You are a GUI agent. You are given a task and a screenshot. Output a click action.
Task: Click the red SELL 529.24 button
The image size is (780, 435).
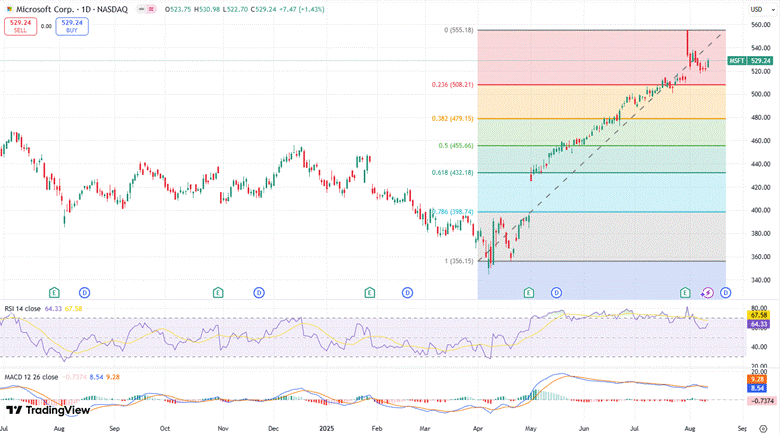tap(18, 26)
